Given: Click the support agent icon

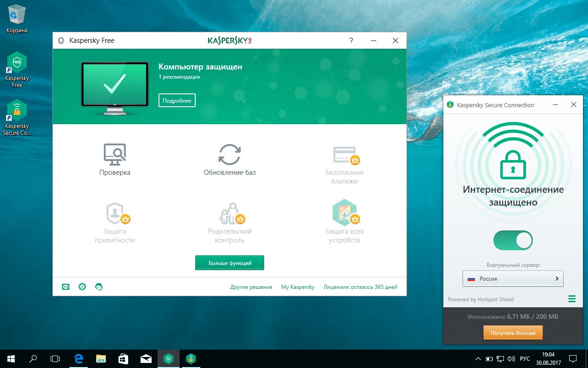Looking at the screenshot, I should coord(99,287).
